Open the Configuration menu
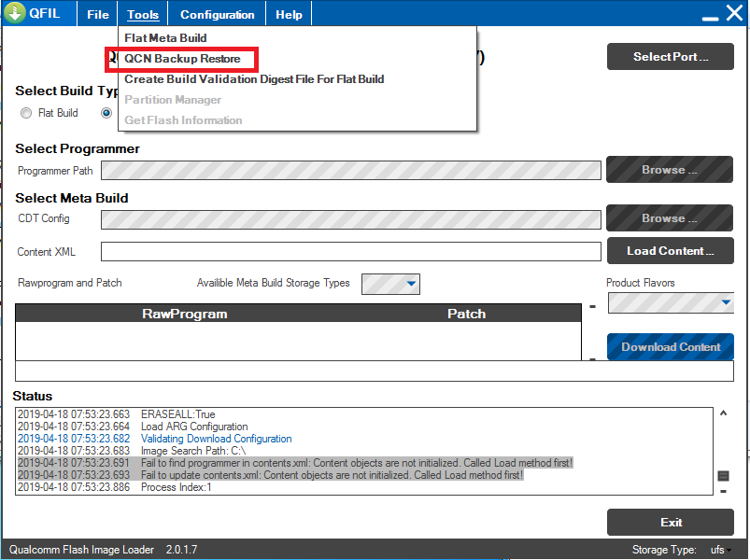This screenshot has width=750, height=560. coord(217,14)
